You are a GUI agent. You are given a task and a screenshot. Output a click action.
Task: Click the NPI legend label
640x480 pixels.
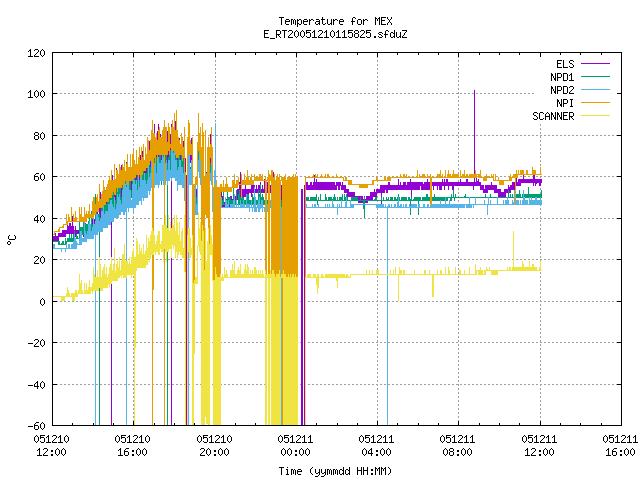(x=565, y=103)
